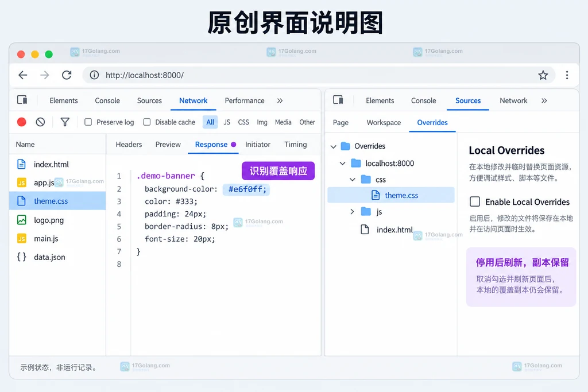Filter requests by JS

coord(227,122)
